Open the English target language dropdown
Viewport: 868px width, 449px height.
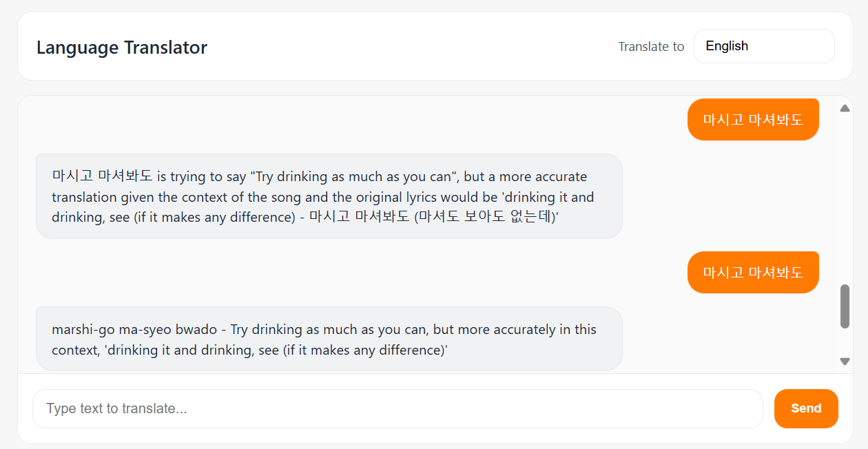(x=763, y=46)
